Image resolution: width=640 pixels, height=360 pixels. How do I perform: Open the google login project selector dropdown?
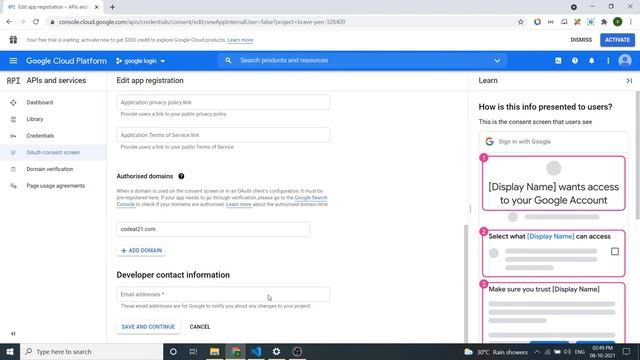(x=140, y=61)
